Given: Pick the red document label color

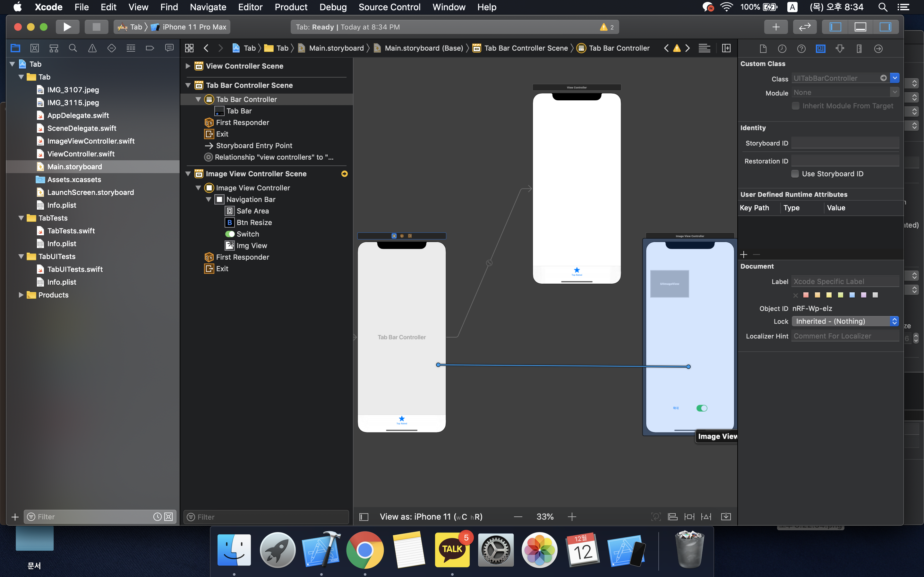Looking at the screenshot, I should point(806,295).
